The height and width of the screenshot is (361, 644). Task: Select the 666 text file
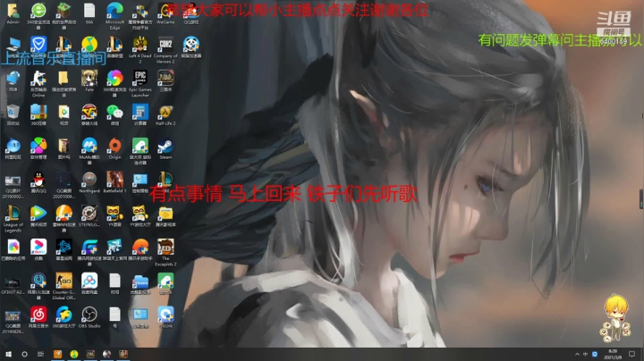[89, 11]
